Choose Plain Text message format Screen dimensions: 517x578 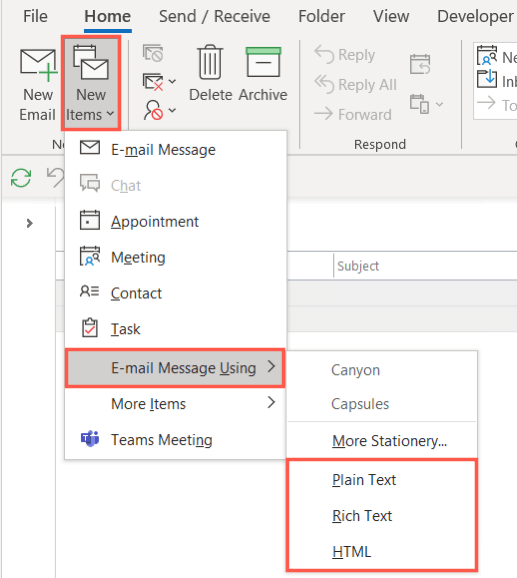pyautogui.click(x=382, y=480)
